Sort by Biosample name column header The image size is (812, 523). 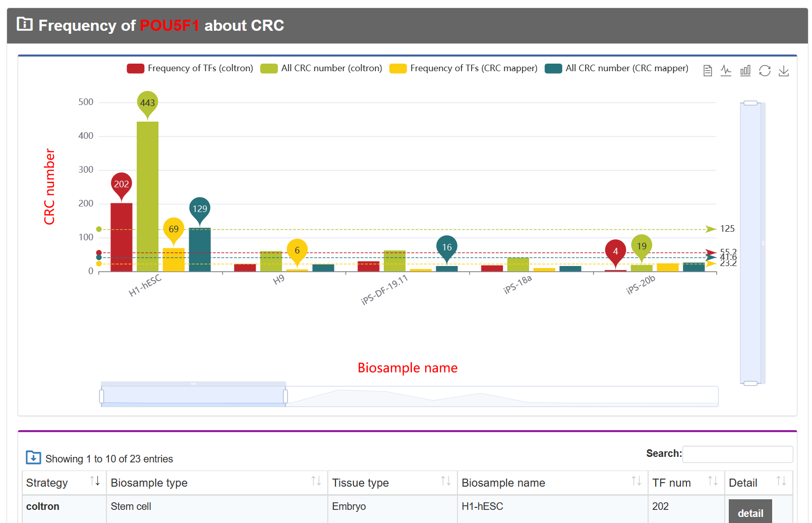pos(553,483)
